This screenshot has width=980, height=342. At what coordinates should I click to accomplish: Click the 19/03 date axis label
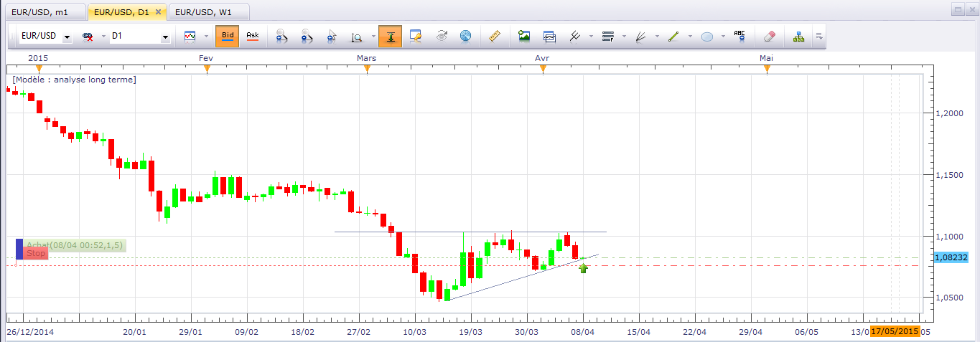pos(471,332)
